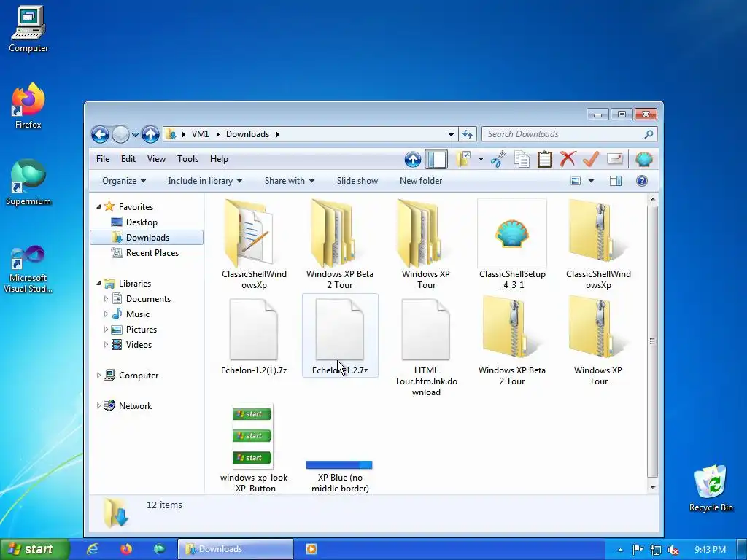The width and height of the screenshot is (747, 560).
Task: Click the Search Downloads input field
Action: click(x=570, y=134)
